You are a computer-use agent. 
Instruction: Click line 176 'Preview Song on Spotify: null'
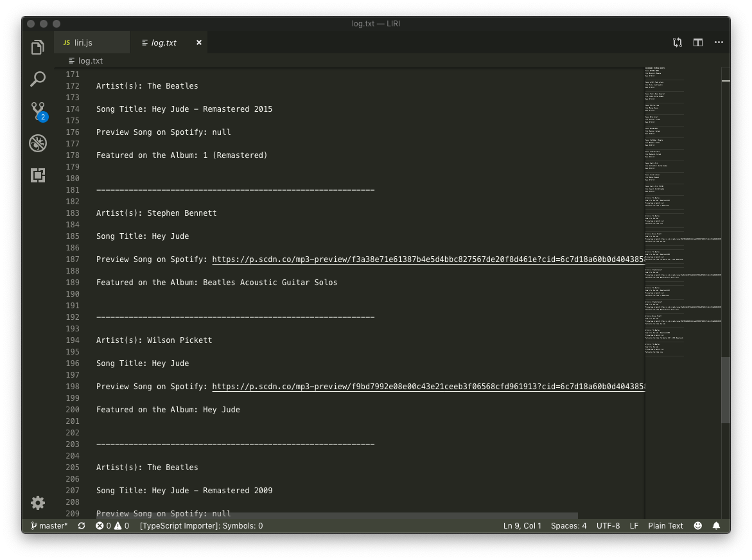[164, 132]
